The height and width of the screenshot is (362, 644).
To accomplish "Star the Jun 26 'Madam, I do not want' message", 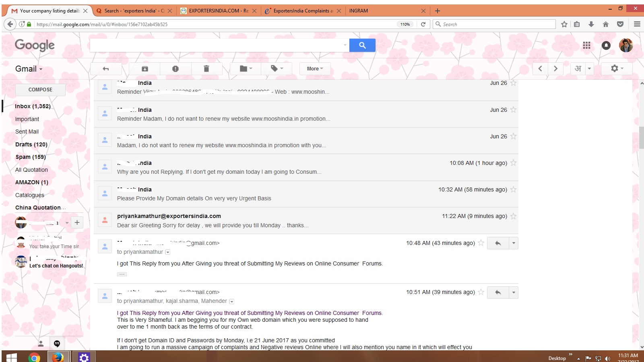I will pos(513,136).
